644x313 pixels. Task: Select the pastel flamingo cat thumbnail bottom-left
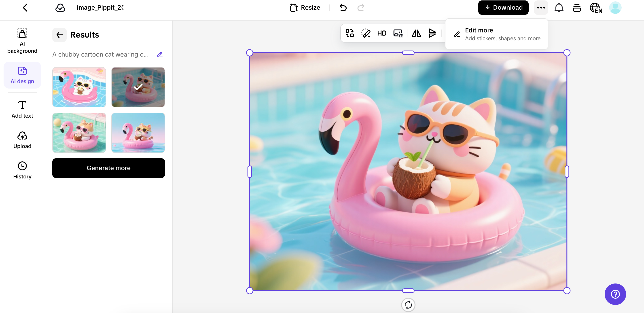click(x=79, y=133)
